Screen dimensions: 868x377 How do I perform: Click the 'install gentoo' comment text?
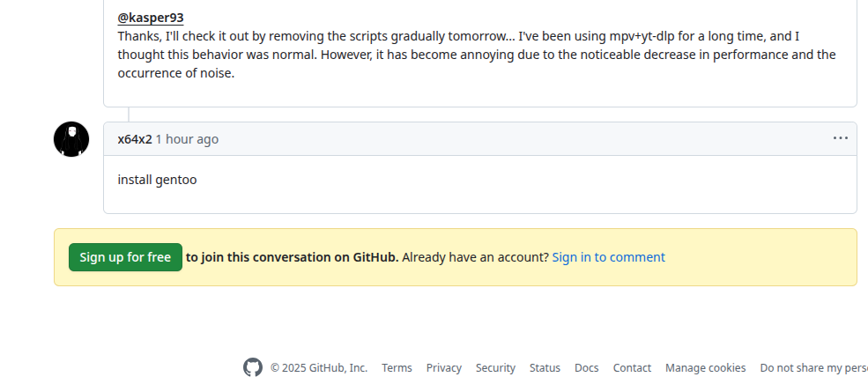point(157,180)
